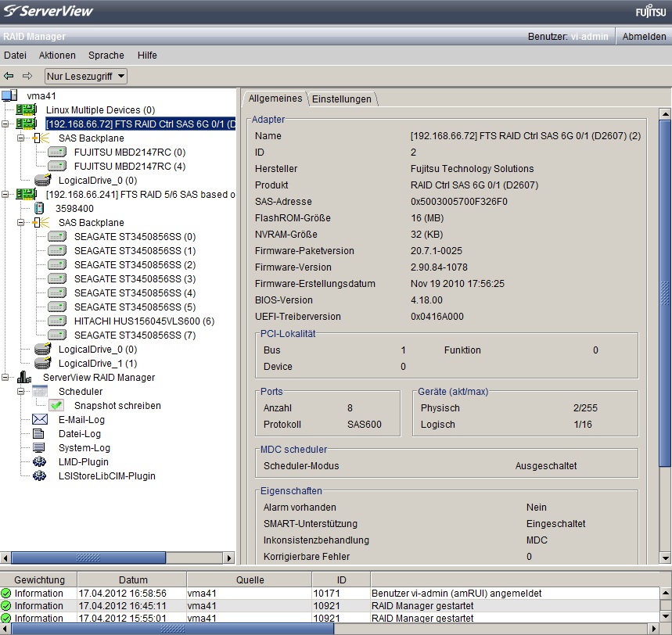The height and width of the screenshot is (635, 672).
Task: Open the Aktionen menu
Action: pos(57,56)
